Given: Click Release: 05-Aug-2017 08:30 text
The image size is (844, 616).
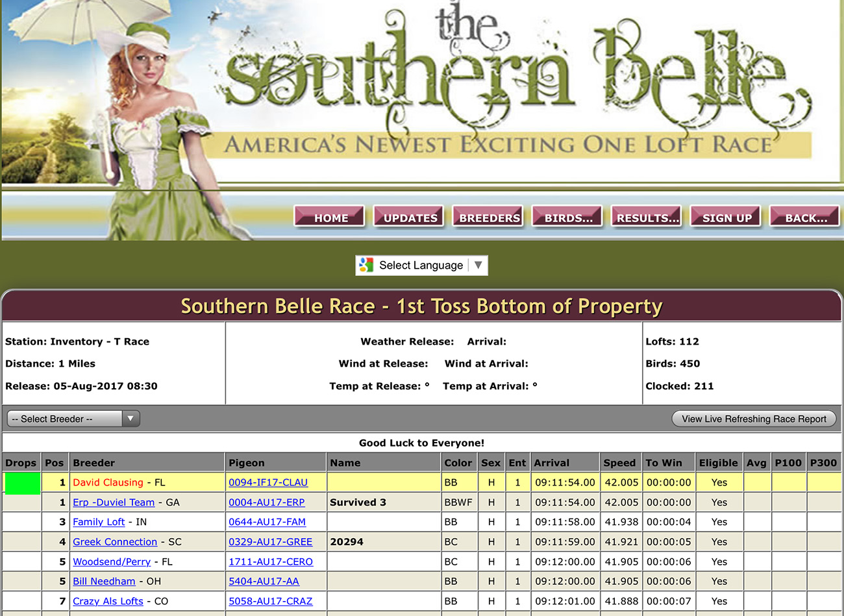Looking at the screenshot, I should point(81,386).
